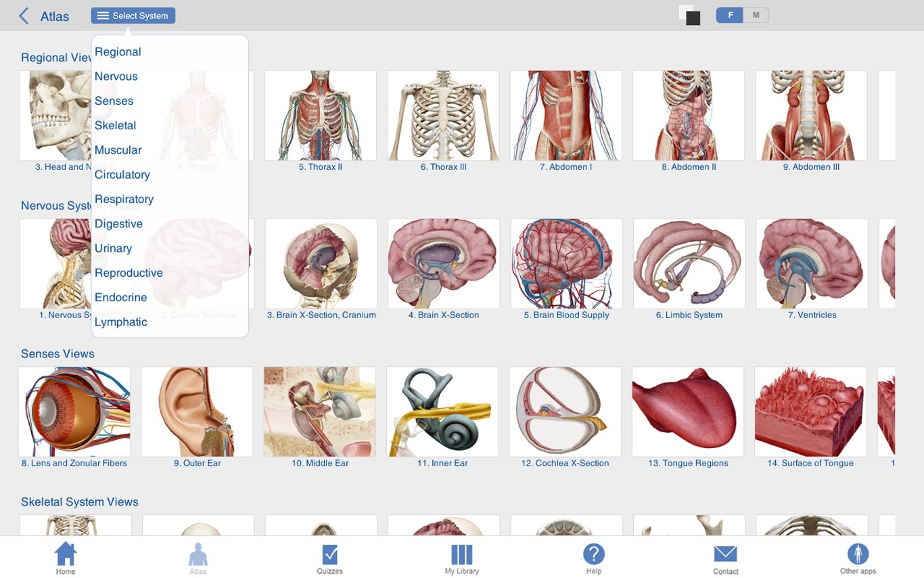The width and height of the screenshot is (924, 578).
Task: Open the 6. Thorax III view
Action: 443,116
